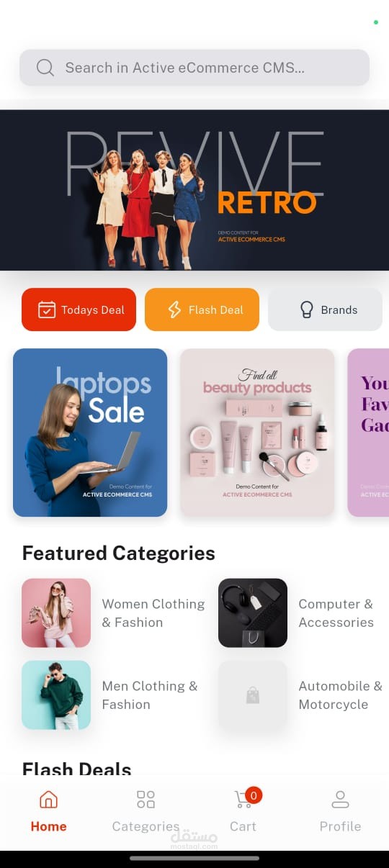Open the Laptops Sale promo card
This screenshot has width=389, height=868.
tap(90, 433)
